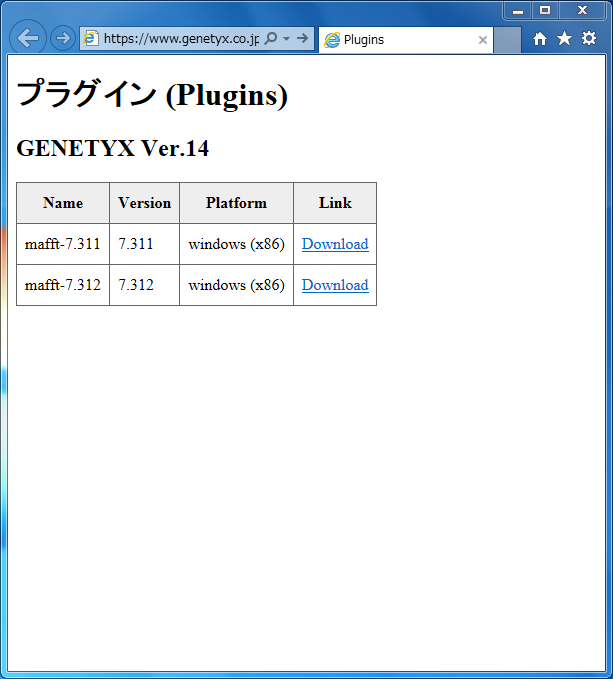Open a new tab with the blank tab button
The height and width of the screenshot is (679, 613).
point(507,40)
